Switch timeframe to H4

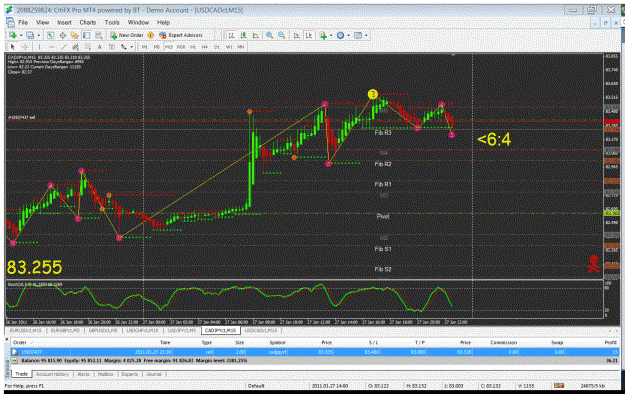[x=205, y=47]
